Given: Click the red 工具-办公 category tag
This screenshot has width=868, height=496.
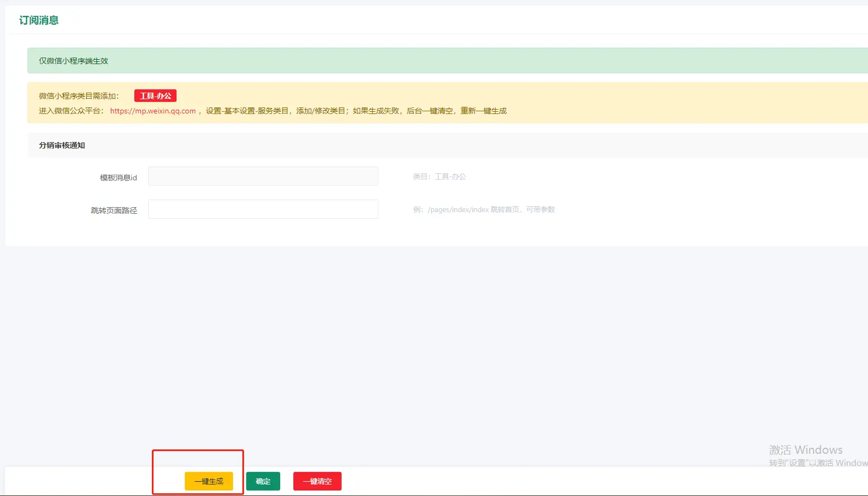Looking at the screenshot, I should pos(155,96).
